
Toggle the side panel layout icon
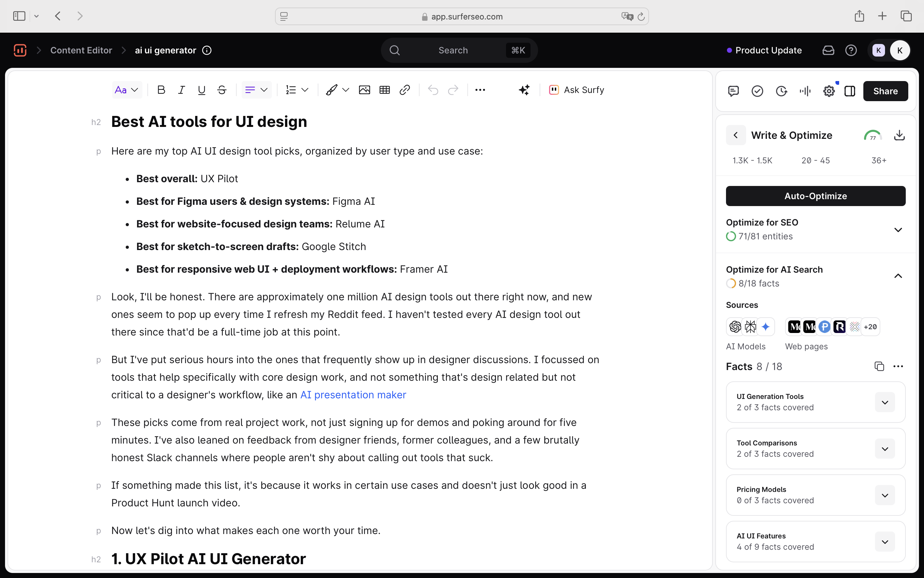tap(850, 91)
